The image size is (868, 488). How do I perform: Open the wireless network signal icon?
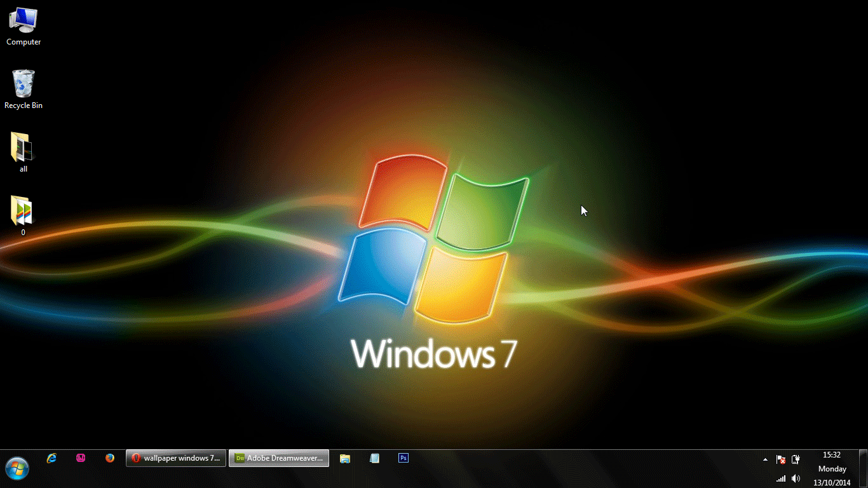click(x=781, y=478)
